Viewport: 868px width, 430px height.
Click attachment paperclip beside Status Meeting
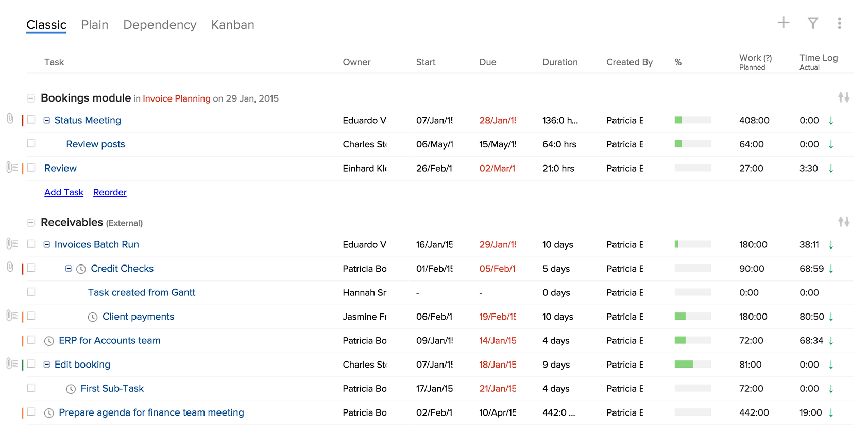pos(10,119)
